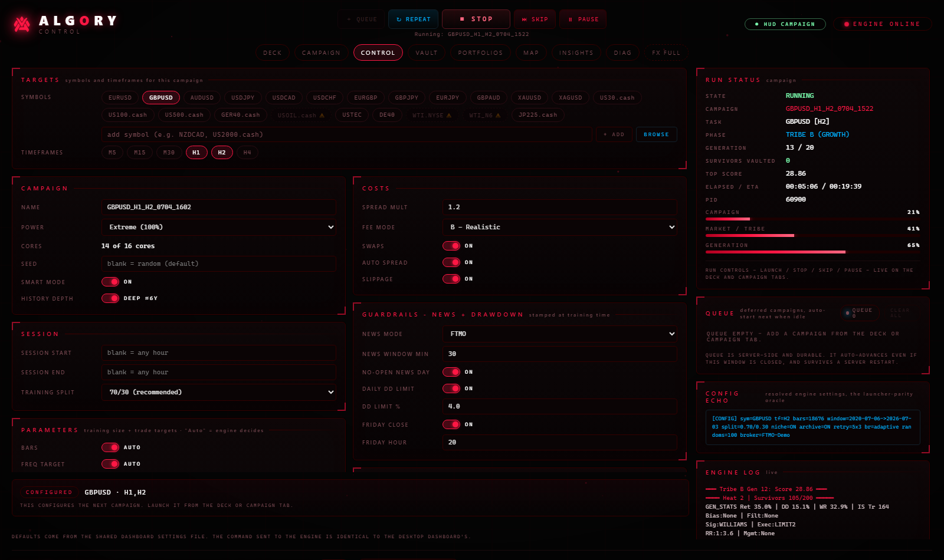
Task: Click the Session Start input field
Action: pyautogui.click(x=219, y=353)
